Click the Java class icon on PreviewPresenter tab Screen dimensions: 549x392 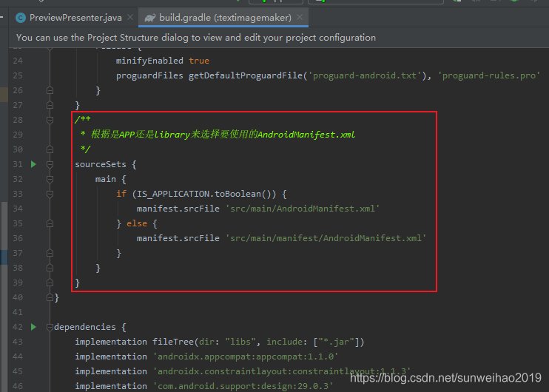click(21, 18)
